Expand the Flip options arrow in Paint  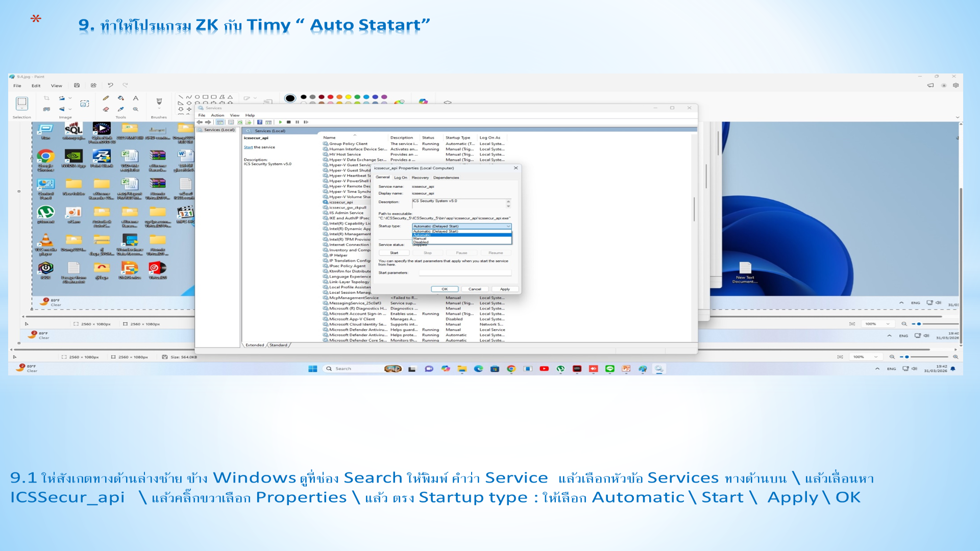pyautogui.click(x=70, y=109)
